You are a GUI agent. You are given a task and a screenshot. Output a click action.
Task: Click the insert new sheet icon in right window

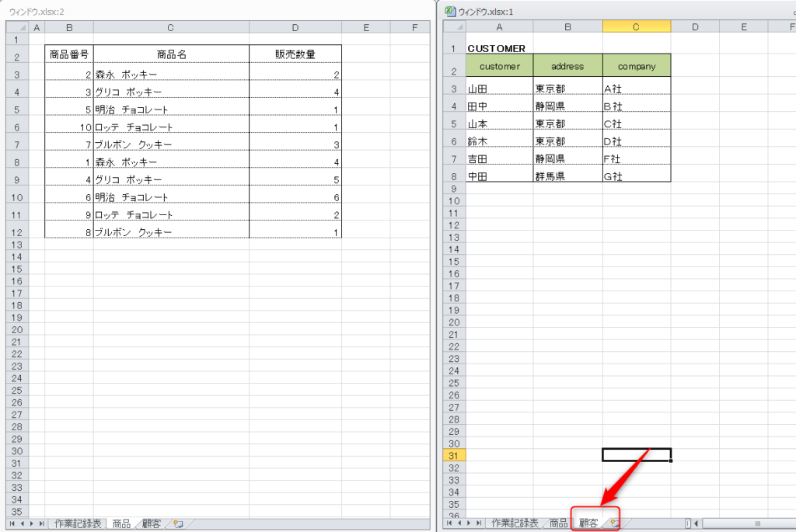tap(614, 524)
